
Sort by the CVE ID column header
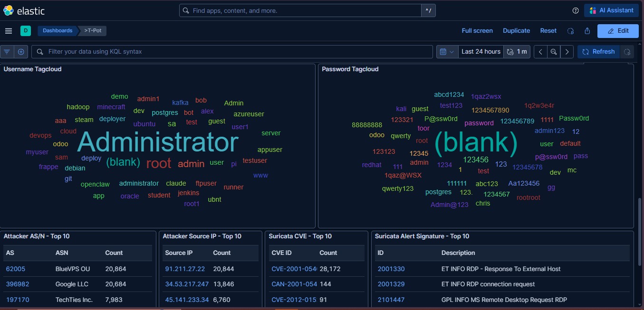pyautogui.click(x=281, y=253)
